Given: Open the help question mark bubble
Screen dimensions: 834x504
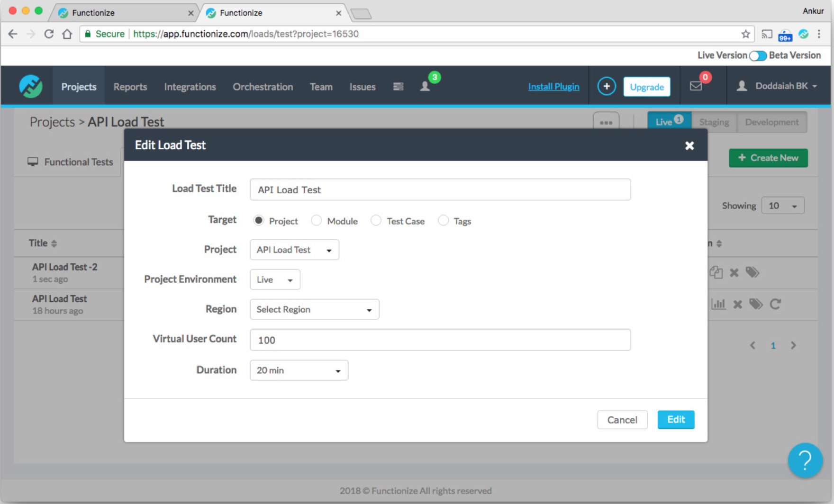Looking at the screenshot, I should [805, 460].
